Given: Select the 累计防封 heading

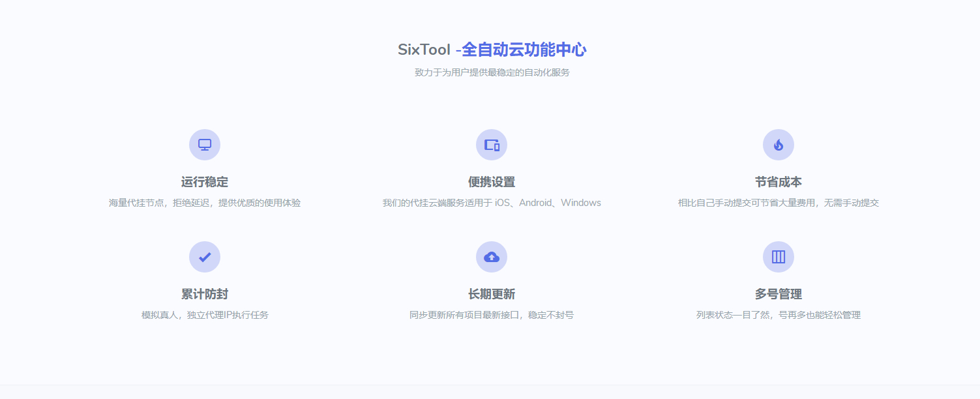Looking at the screenshot, I should pos(205,294).
